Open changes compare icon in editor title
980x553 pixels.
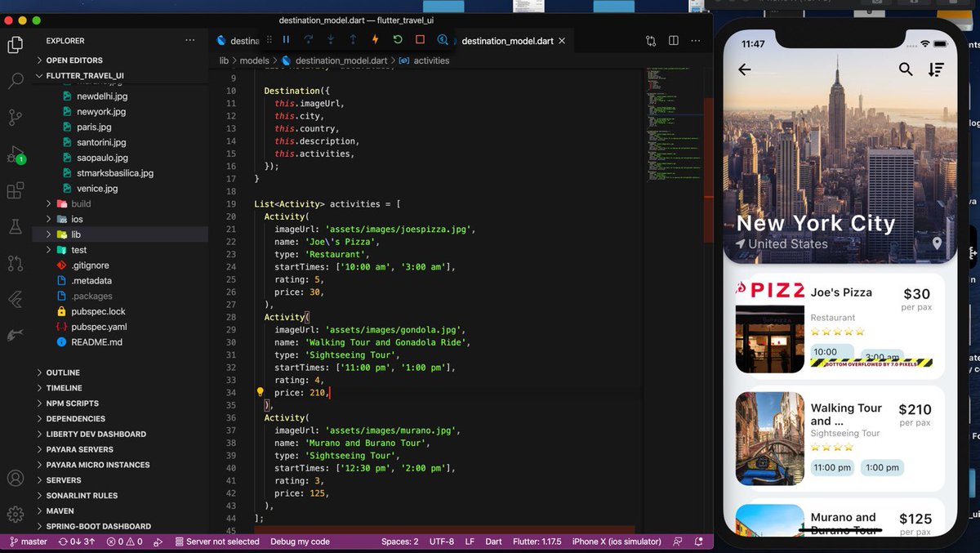pyautogui.click(x=651, y=41)
